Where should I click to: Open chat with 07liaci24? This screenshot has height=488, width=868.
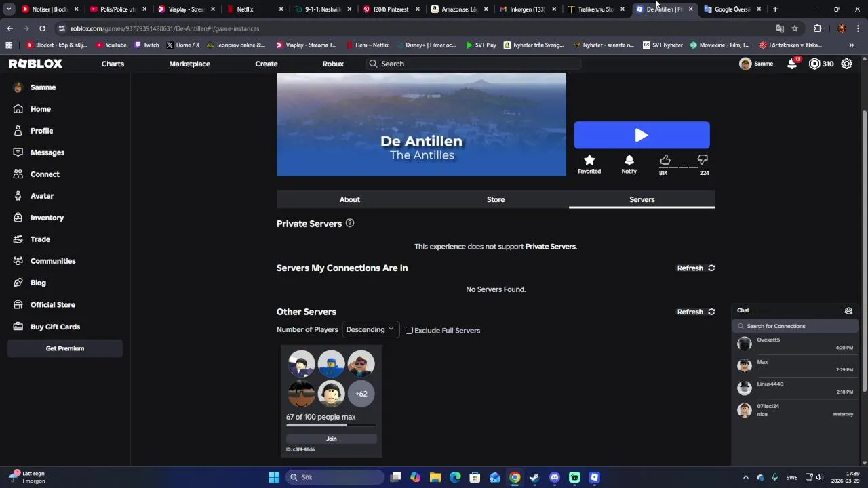(795, 410)
